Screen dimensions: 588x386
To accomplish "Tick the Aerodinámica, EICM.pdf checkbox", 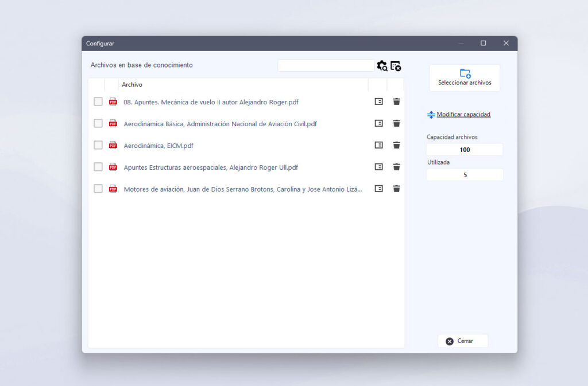I will click(98, 145).
